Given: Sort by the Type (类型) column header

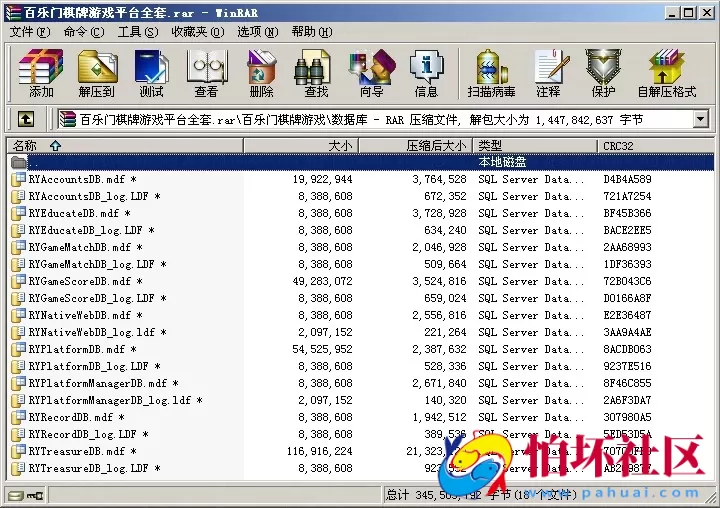Looking at the screenshot, I should pos(535,146).
